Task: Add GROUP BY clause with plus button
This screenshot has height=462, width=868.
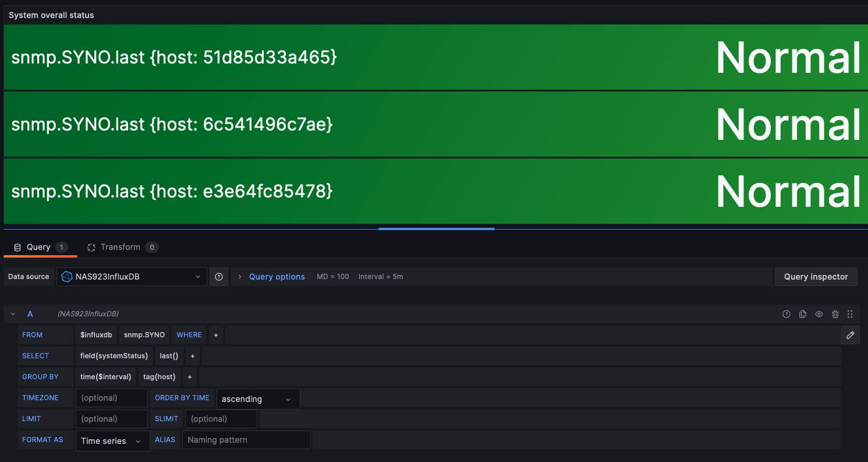Action: pyautogui.click(x=190, y=377)
